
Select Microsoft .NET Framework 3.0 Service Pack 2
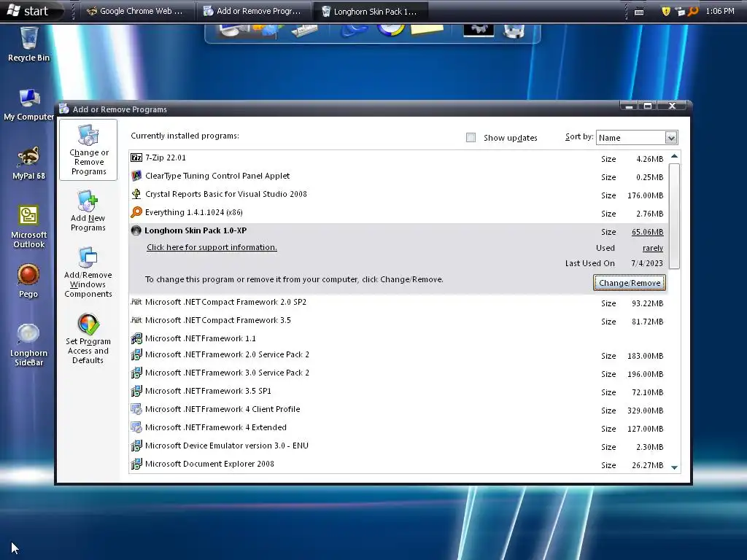[398, 373]
